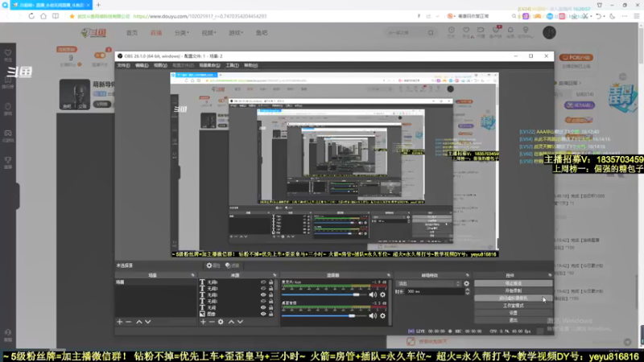Open the OBS 文件(F) menu
The width and height of the screenshot is (644, 362).
(124, 65)
